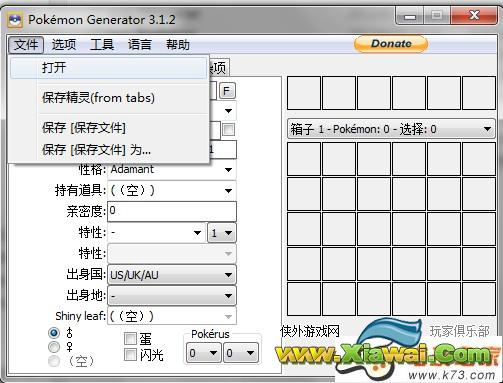503x383 pixels.
Task: Enable the 蛋 (egg) checkbox
Action: (130, 338)
